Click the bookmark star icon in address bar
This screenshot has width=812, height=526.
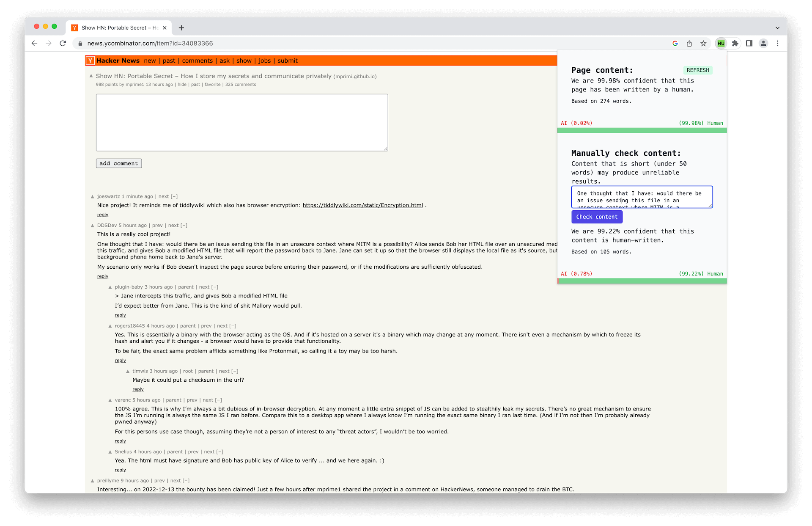[704, 43]
